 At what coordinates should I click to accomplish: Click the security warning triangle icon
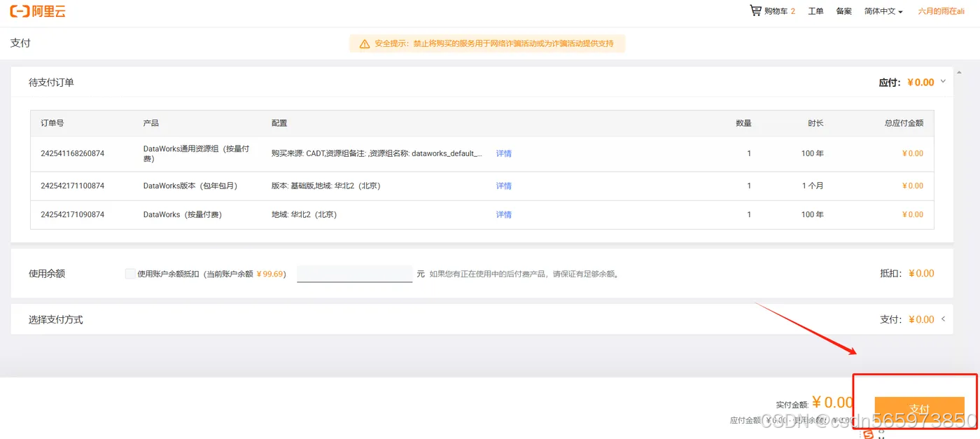(x=364, y=44)
